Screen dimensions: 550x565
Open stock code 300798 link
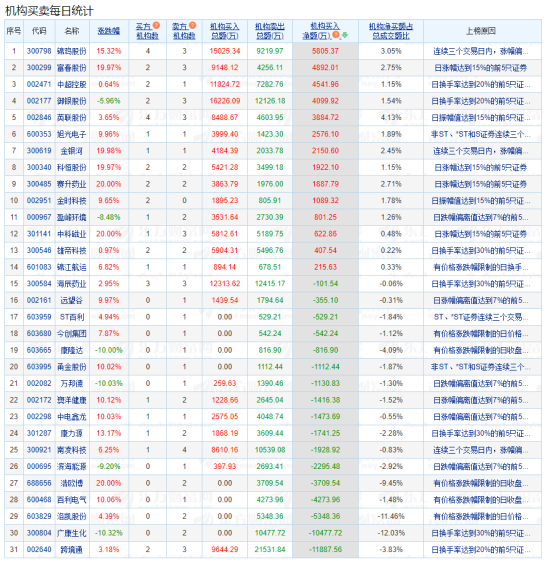click(39, 51)
